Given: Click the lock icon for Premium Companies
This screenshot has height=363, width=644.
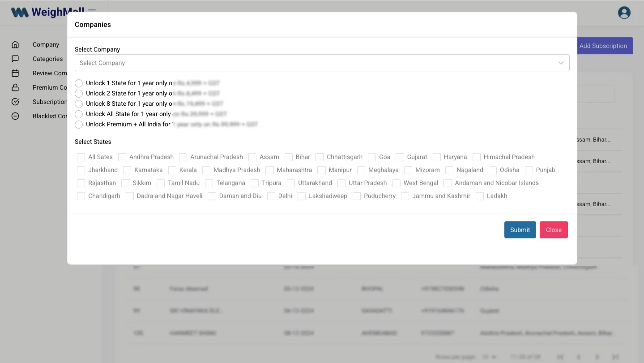Looking at the screenshot, I should pyautogui.click(x=15, y=87).
